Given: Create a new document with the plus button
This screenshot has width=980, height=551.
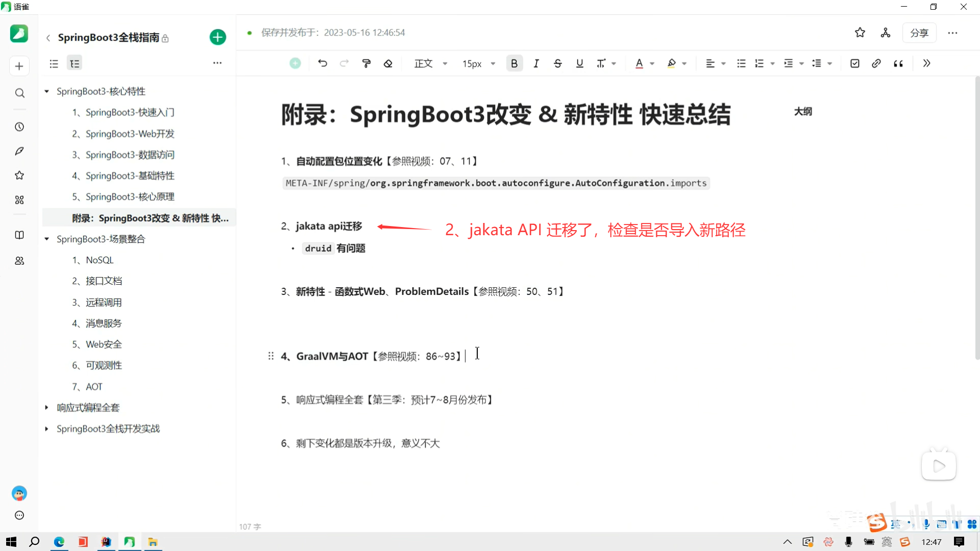Looking at the screenshot, I should 217,37.
